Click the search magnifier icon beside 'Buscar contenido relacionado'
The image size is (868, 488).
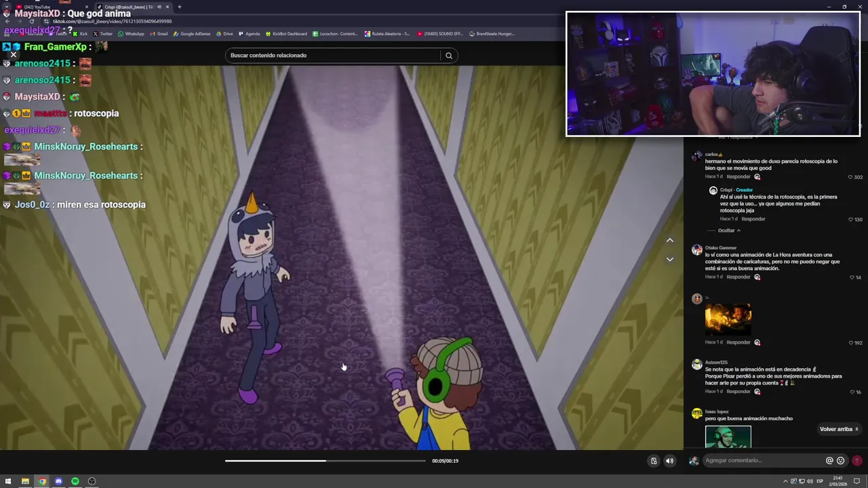click(x=448, y=56)
